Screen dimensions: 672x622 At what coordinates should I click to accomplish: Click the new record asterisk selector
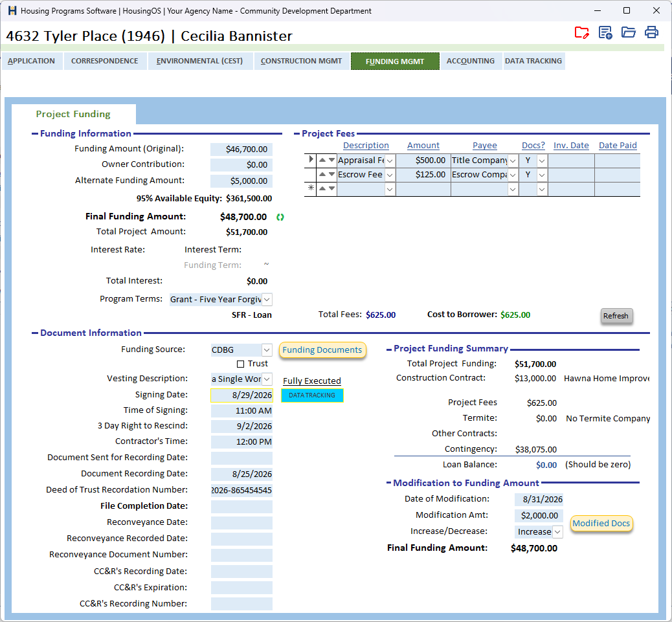point(311,188)
